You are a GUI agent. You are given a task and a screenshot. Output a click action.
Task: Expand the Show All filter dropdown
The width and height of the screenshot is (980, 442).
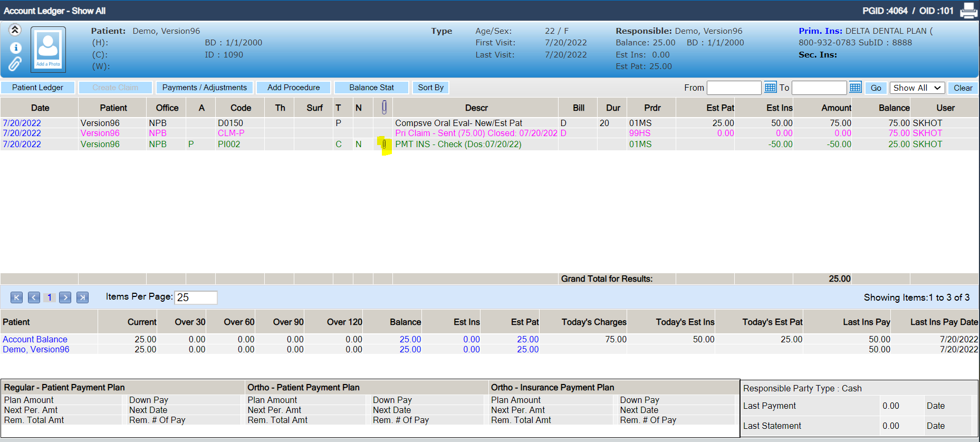(917, 88)
